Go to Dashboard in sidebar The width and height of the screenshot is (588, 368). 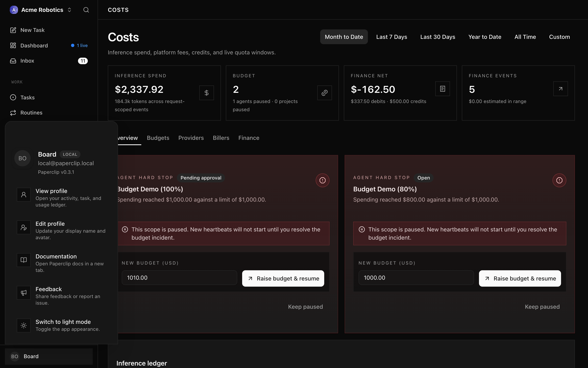coord(49,46)
